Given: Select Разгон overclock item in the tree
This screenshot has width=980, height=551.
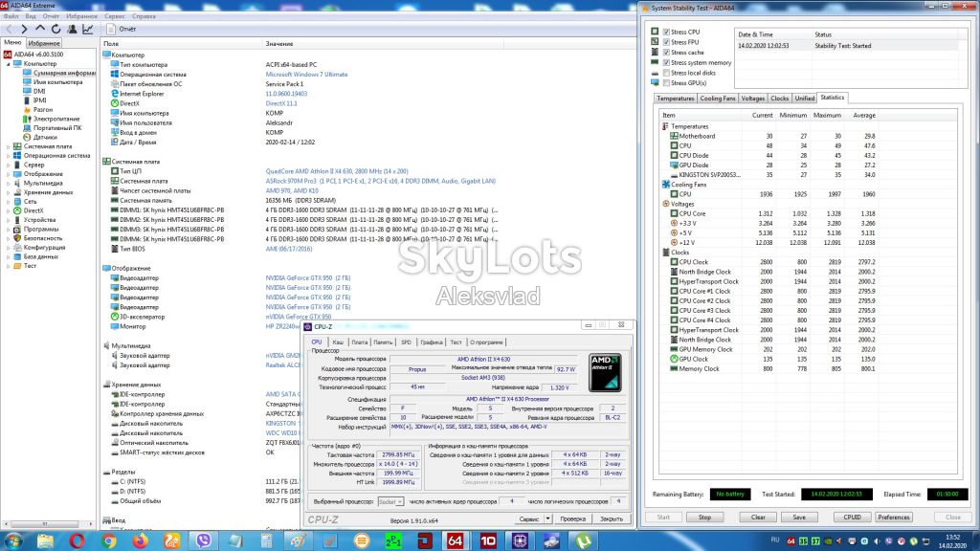Looking at the screenshot, I should tap(42, 109).
